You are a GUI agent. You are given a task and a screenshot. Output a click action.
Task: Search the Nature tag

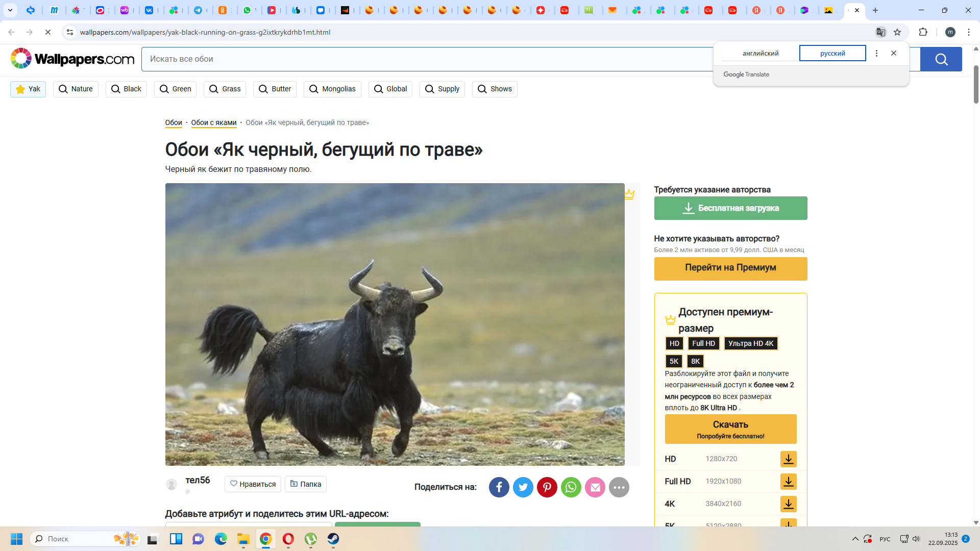coord(76,89)
